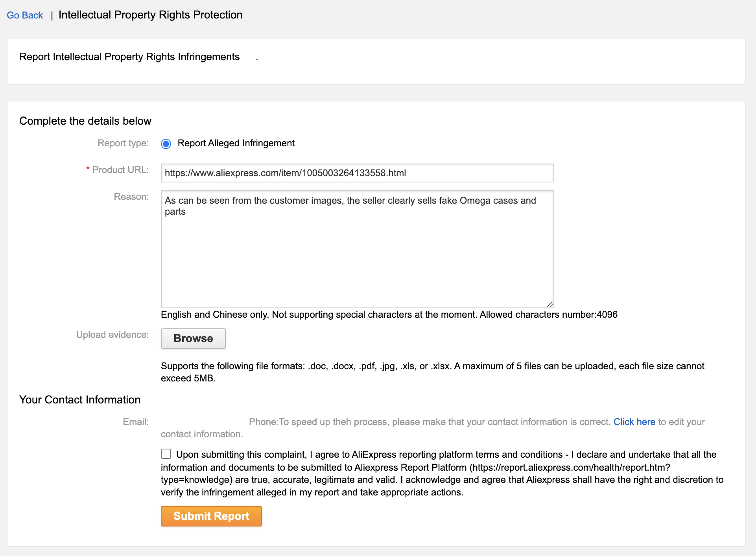Click the Reason field label

131,197
